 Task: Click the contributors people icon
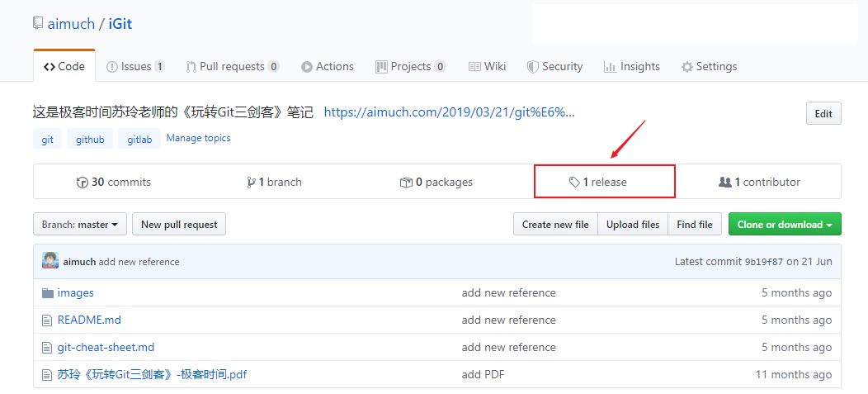(724, 182)
